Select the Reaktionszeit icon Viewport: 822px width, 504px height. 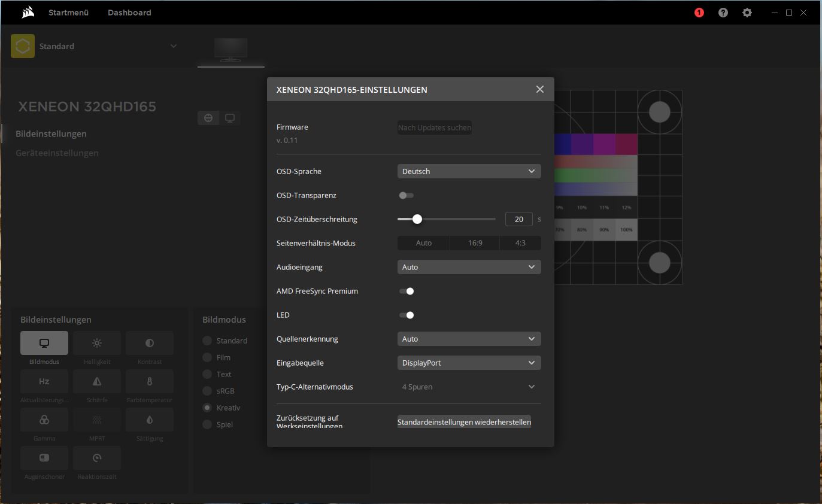point(97,458)
